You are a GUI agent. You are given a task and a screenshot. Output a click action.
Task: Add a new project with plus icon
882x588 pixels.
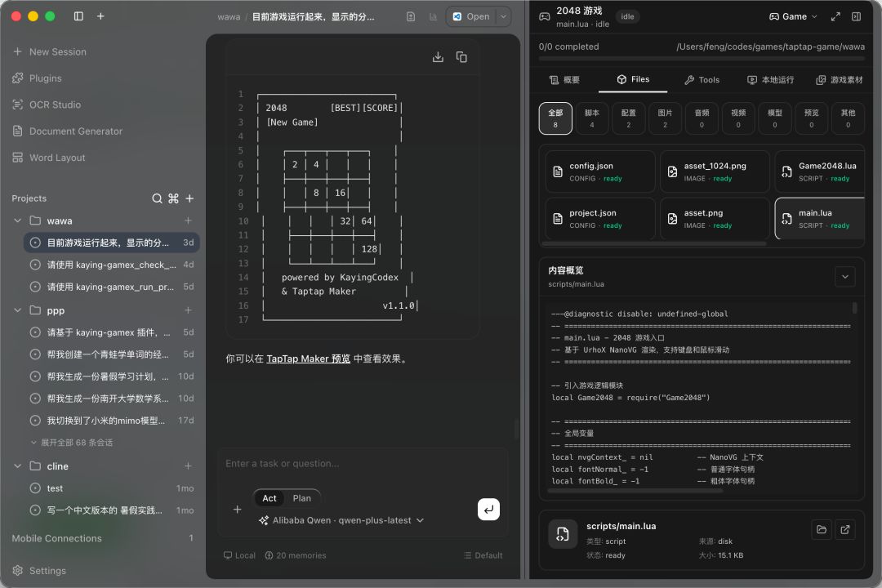(189, 198)
